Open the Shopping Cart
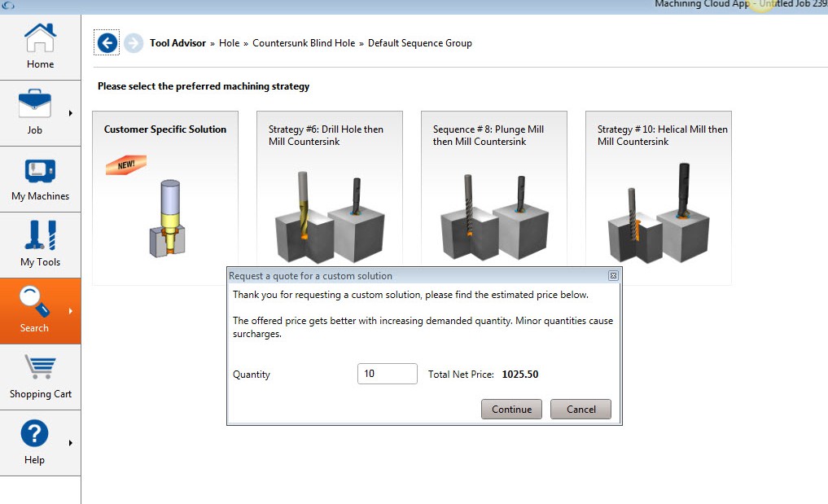This screenshot has width=828, height=504. click(40, 377)
